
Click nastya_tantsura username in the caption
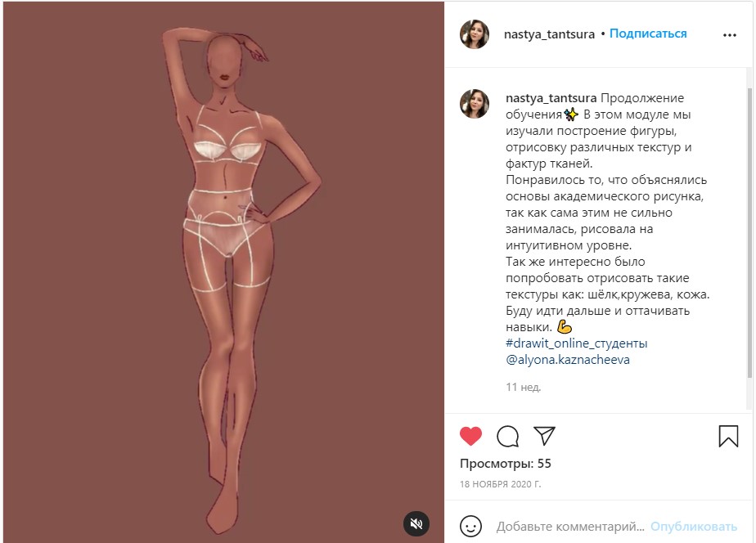[x=551, y=98]
